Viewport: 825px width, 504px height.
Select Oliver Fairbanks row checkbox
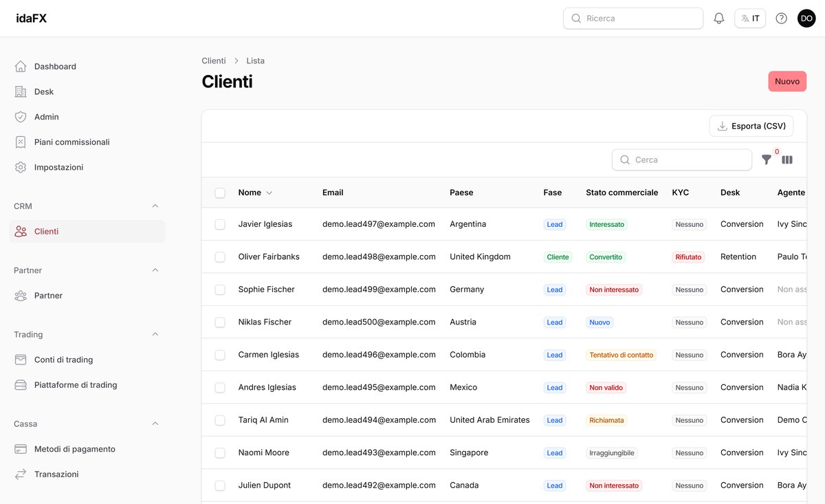[220, 257]
